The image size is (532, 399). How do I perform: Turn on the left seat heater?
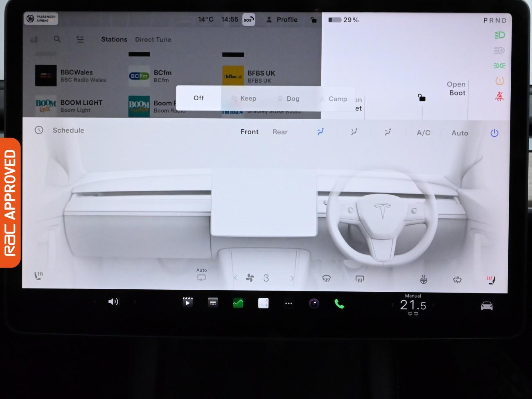[x=39, y=275]
